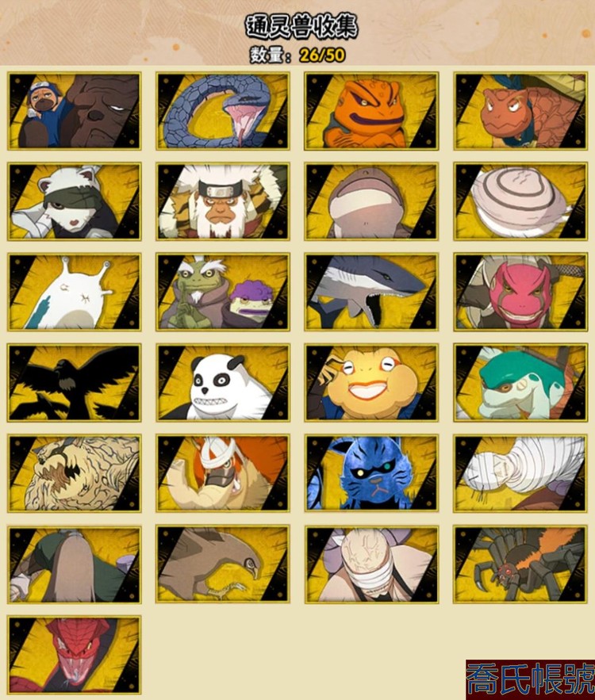595x700 pixels.
Task: Open the orange toad summon card
Action: (371, 111)
